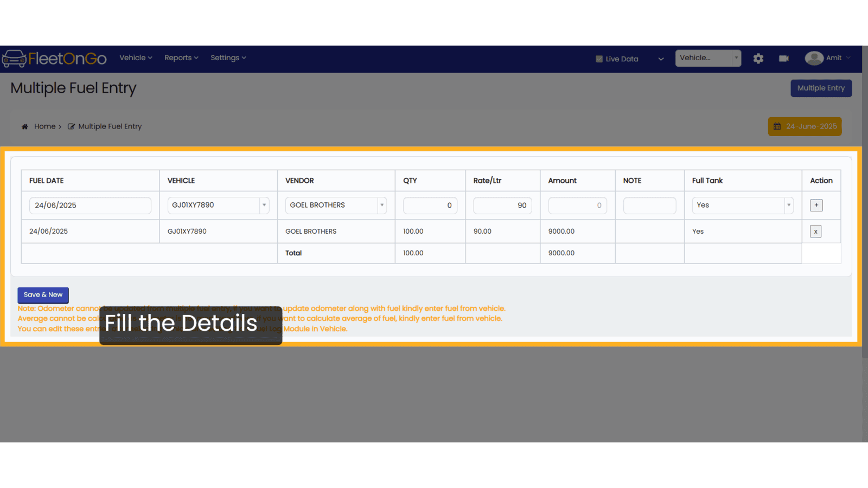Open the vehicle GJ01XY7890 dropdown
Screen dimensions: 868x488
point(218,206)
